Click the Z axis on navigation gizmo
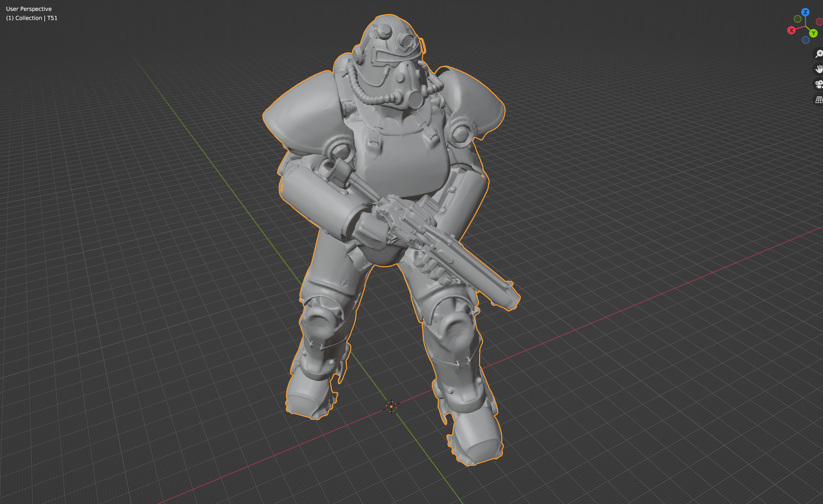This screenshot has height=504, width=823. click(805, 12)
